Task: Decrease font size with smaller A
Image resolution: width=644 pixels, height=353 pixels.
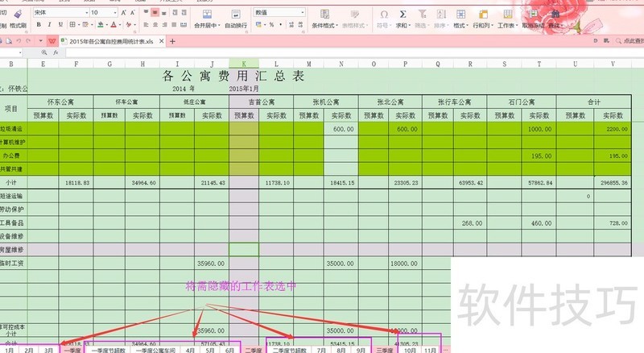Action: click(133, 13)
